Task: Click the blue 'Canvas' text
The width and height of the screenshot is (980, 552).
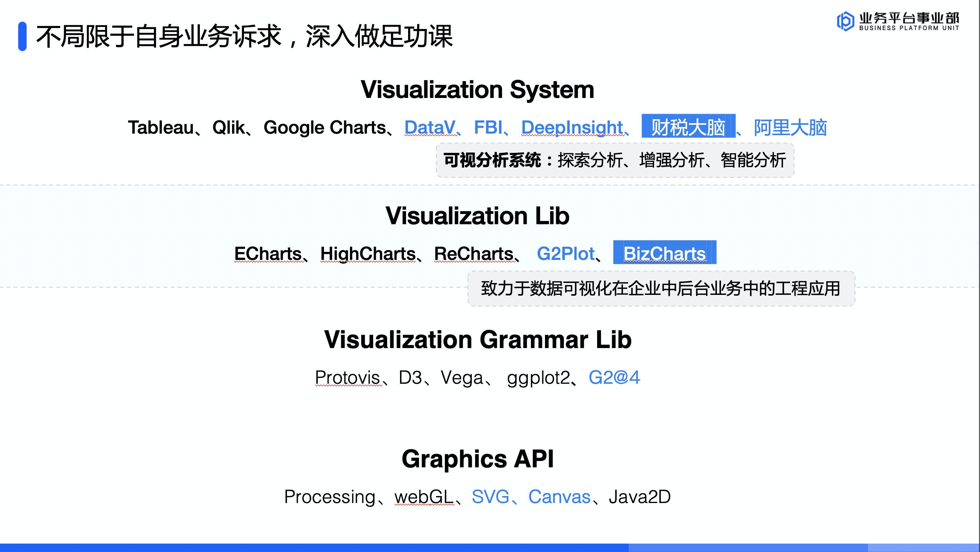Action: pos(559,497)
